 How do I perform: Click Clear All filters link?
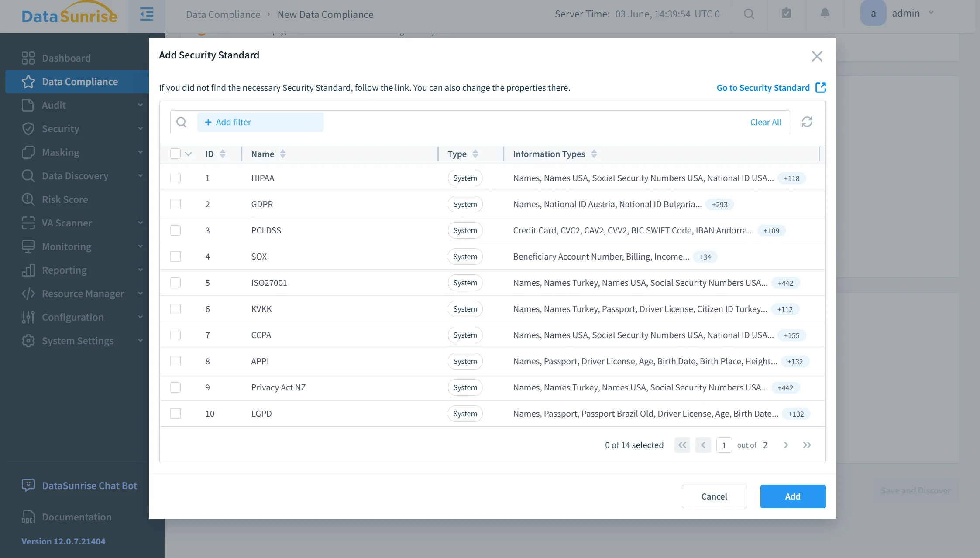pos(766,122)
